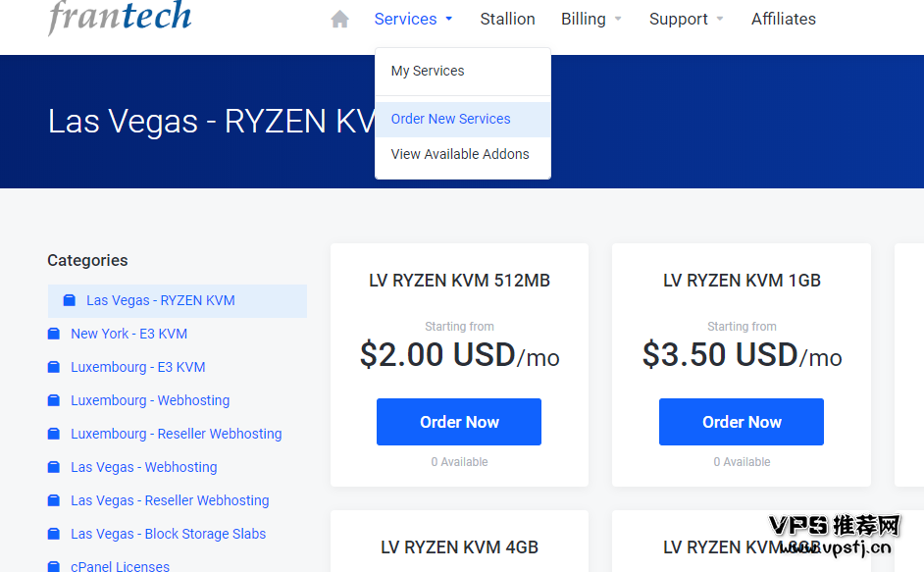Select My Services from dropdown
The width and height of the screenshot is (924, 572).
(x=463, y=71)
